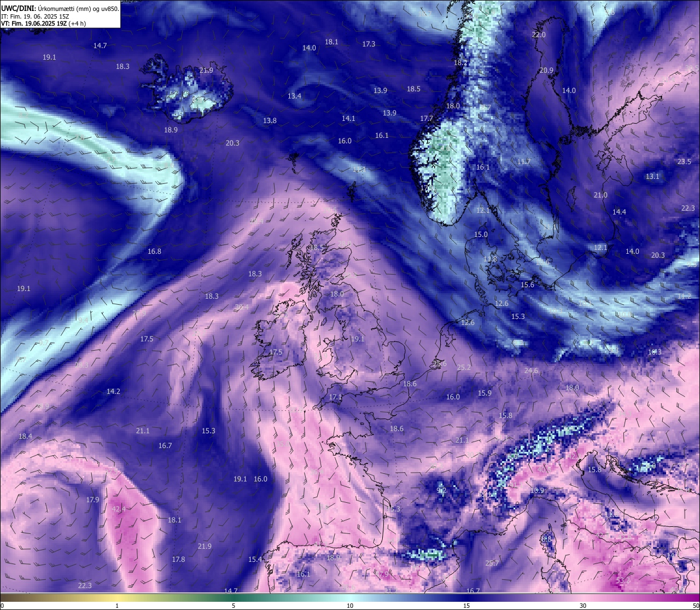Click the '21.0' map value
This screenshot has width=700, height=610.
600,195
